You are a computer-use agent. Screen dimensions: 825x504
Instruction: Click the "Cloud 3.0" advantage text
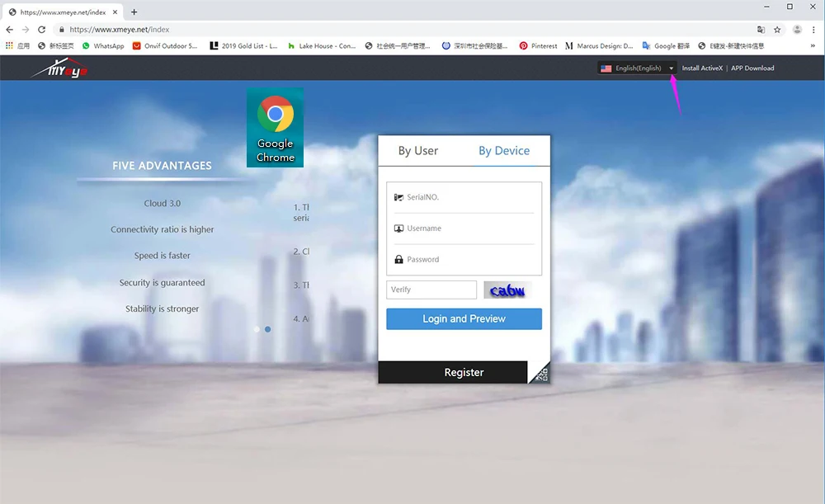[x=162, y=203]
